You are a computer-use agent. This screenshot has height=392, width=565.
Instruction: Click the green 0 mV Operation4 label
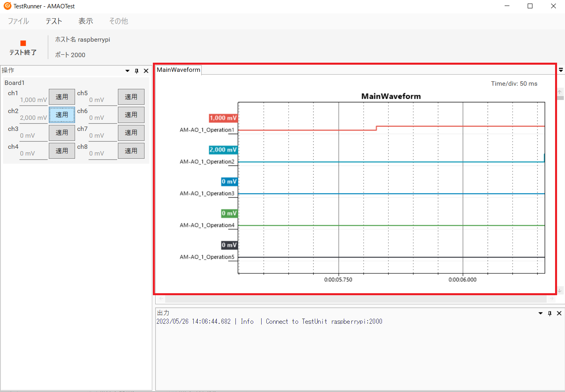(x=229, y=213)
